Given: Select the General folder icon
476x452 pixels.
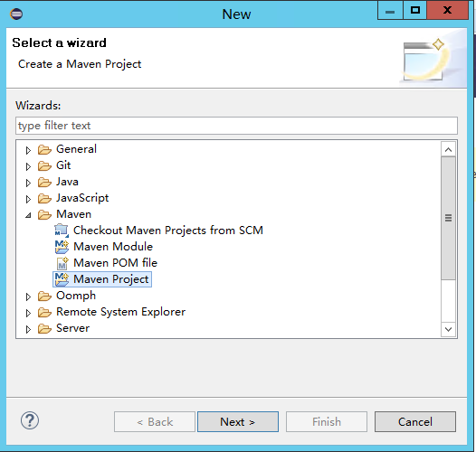Looking at the screenshot, I should click(x=44, y=149).
